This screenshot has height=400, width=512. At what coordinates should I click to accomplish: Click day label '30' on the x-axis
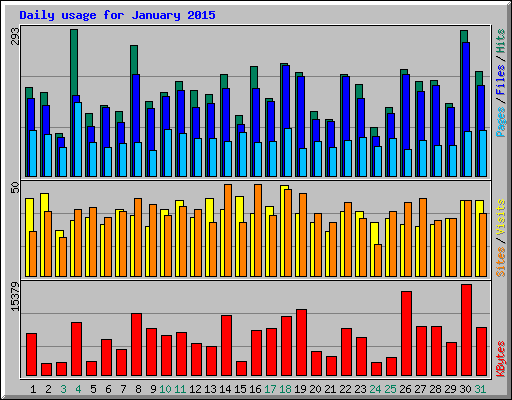point(465,389)
